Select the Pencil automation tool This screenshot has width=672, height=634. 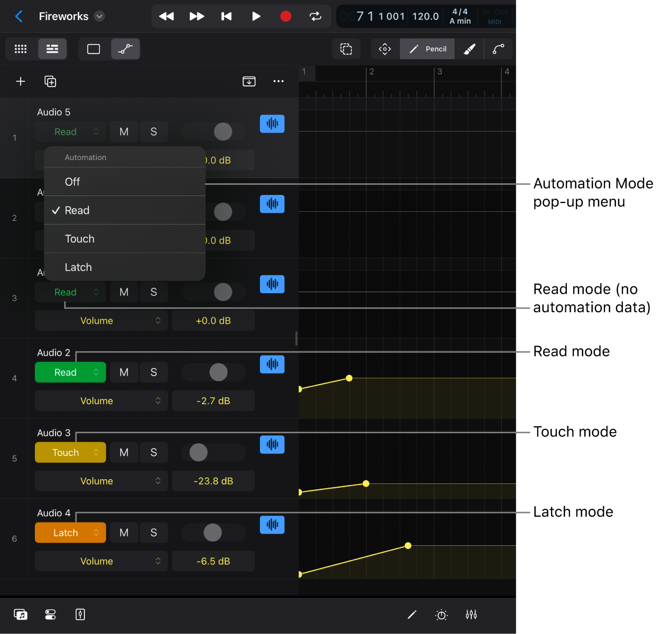(427, 49)
